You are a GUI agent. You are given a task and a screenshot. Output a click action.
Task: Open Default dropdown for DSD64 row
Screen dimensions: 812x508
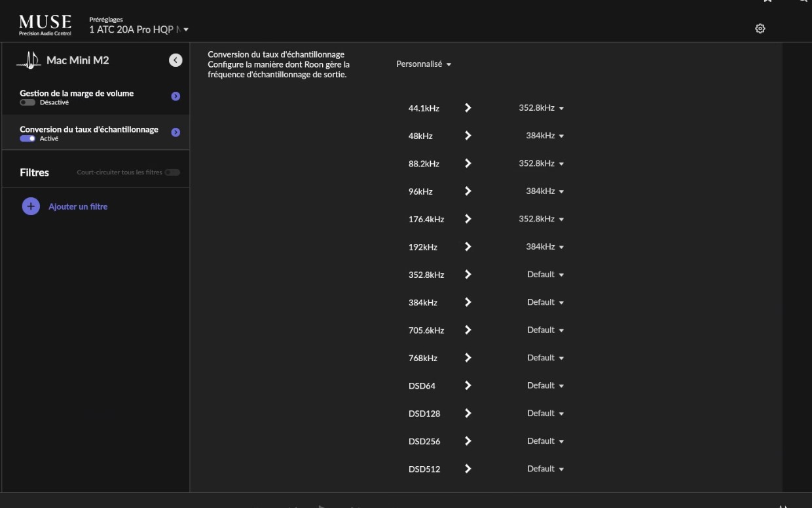point(545,385)
